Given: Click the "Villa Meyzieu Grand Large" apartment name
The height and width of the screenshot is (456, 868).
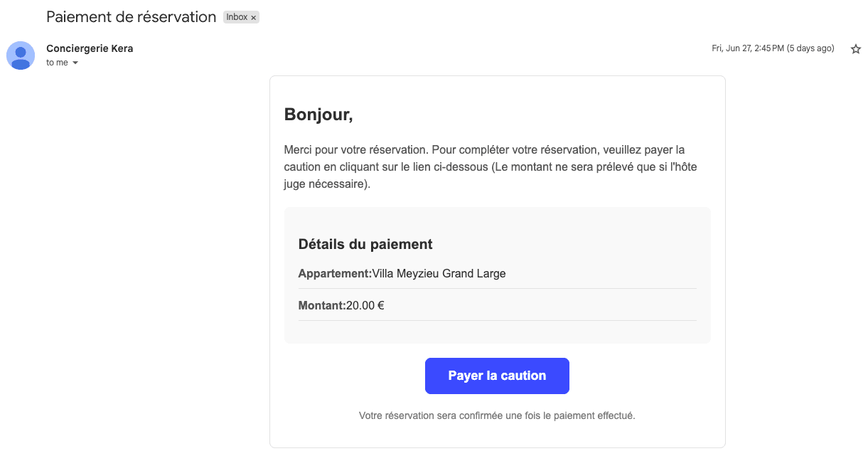Looking at the screenshot, I should point(439,273).
